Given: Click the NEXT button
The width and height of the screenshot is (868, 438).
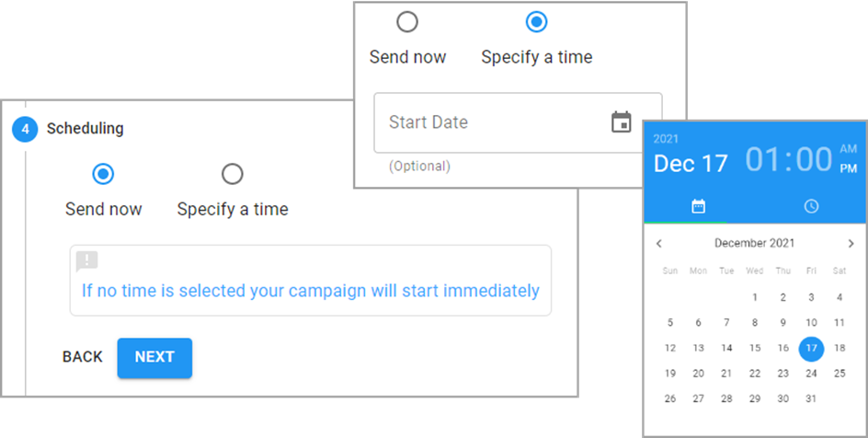Looking at the screenshot, I should point(154,358).
